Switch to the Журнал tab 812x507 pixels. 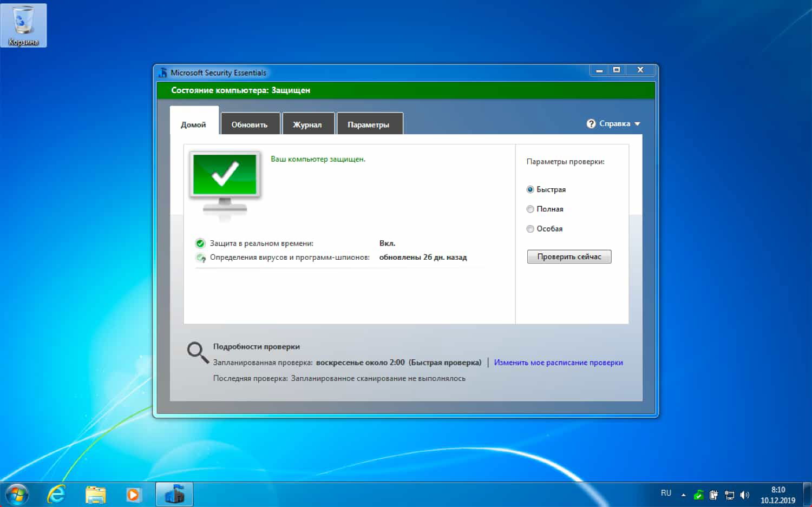click(x=308, y=124)
